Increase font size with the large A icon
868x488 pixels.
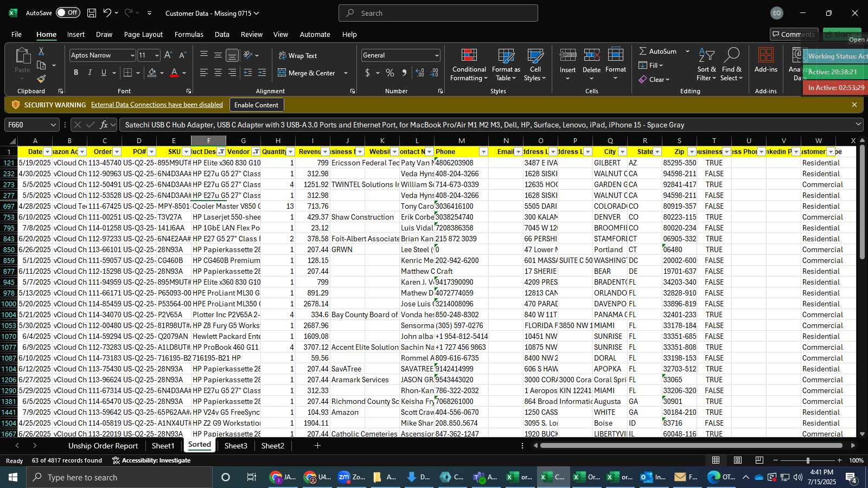point(168,55)
